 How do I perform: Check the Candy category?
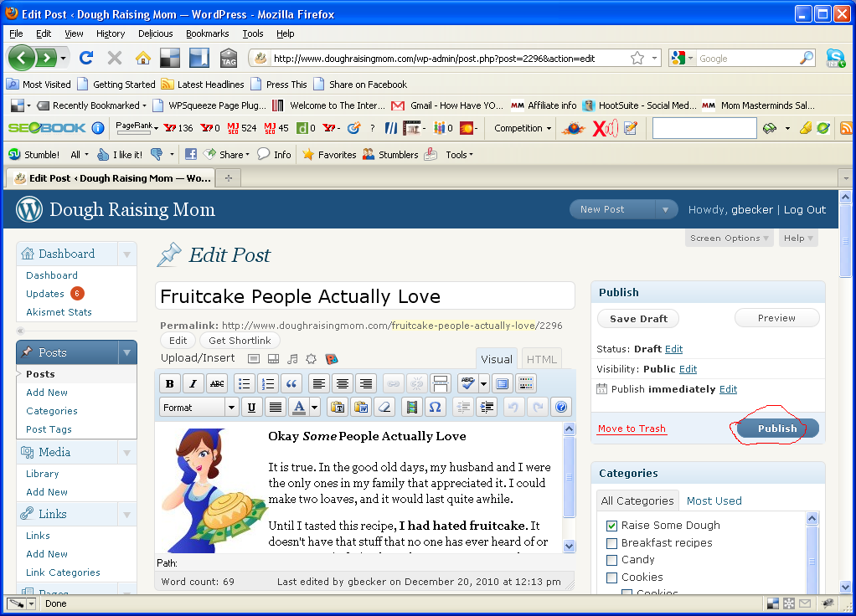click(x=611, y=560)
